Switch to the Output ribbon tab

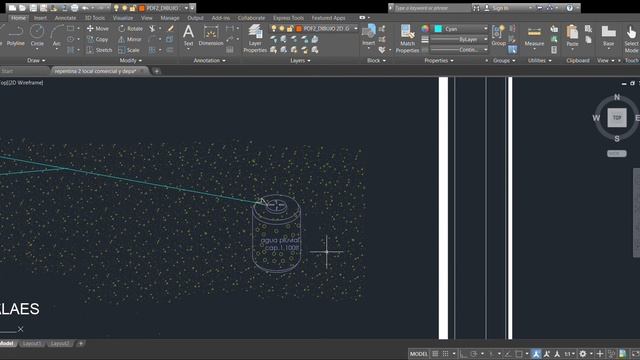coord(195,18)
